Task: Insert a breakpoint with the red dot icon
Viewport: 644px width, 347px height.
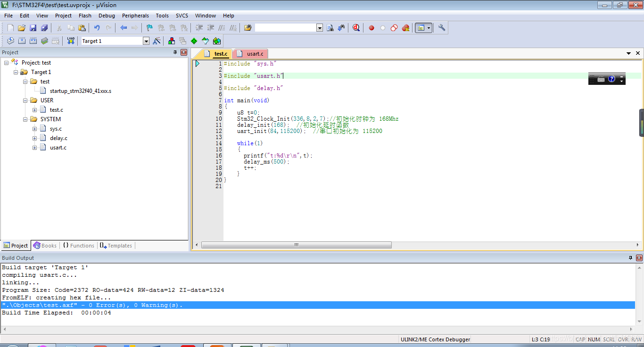Action: tap(371, 27)
